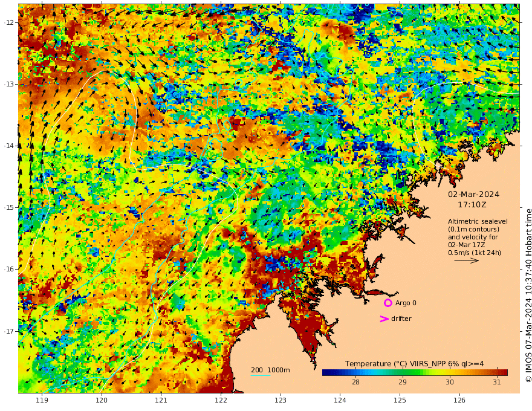
Task: Click the color bar tick label 29
Action: pyautogui.click(x=403, y=382)
